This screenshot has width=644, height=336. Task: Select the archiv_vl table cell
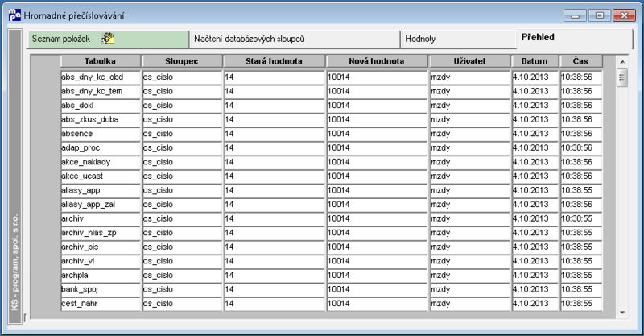101,261
